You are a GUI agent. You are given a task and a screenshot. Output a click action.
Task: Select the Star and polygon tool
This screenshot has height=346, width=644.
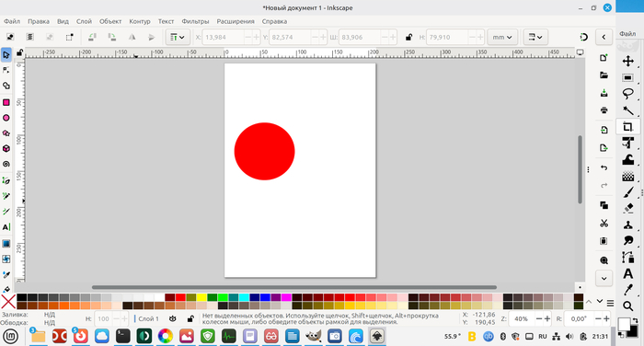(6, 133)
